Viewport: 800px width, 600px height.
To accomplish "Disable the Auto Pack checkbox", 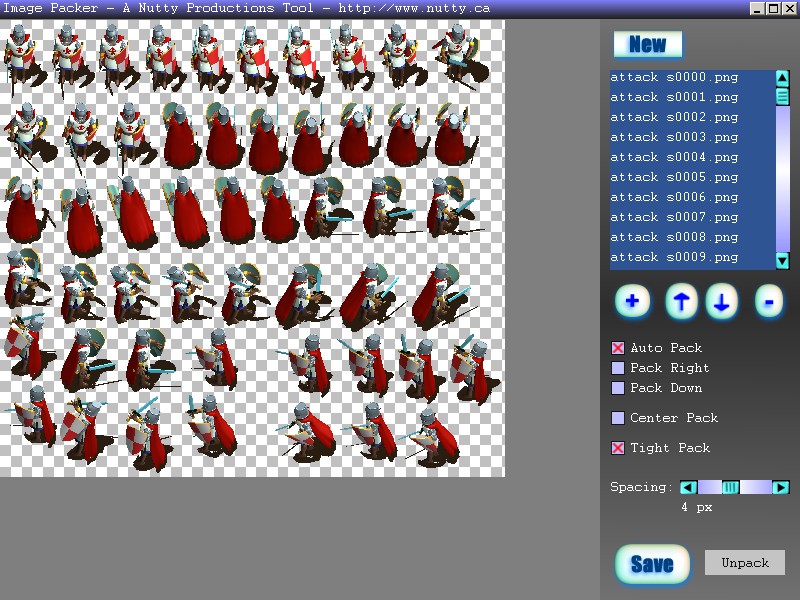I will coord(618,348).
